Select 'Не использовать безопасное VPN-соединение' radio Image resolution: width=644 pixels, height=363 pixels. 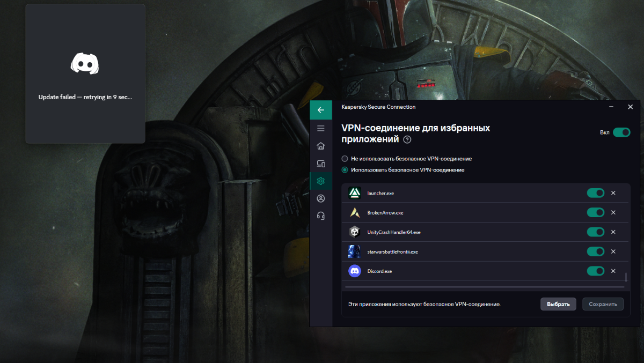point(345,159)
